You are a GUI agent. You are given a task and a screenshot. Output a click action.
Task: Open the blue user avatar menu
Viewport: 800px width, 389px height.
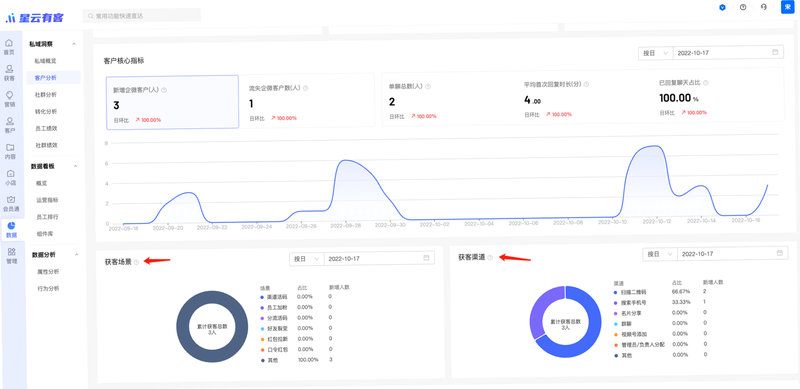tap(787, 7)
